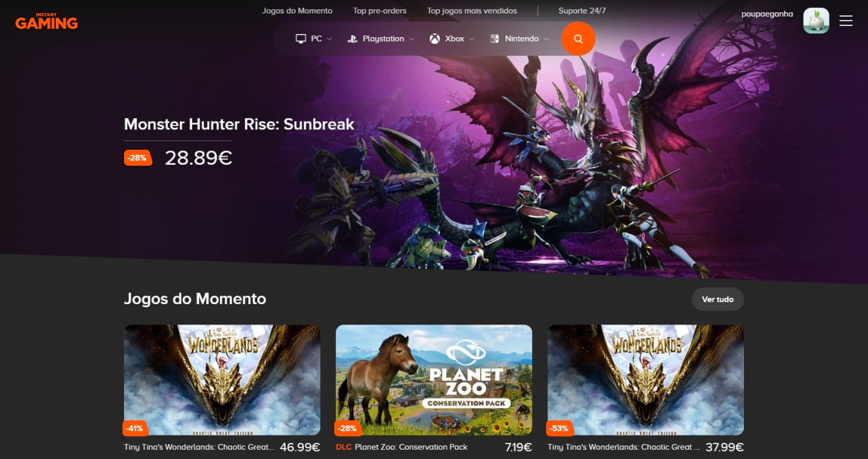Go to Jogos do Momento menu item
This screenshot has height=459, width=868.
(297, 11)
